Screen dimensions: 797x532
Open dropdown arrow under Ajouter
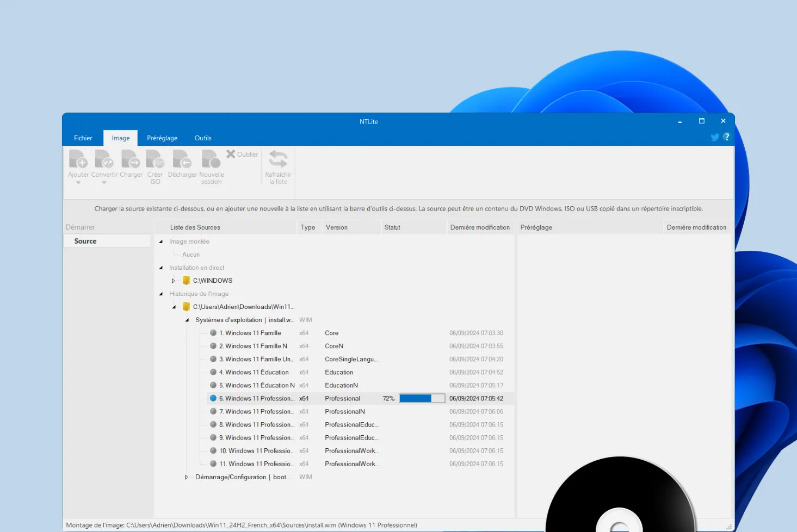click(78, 183)
